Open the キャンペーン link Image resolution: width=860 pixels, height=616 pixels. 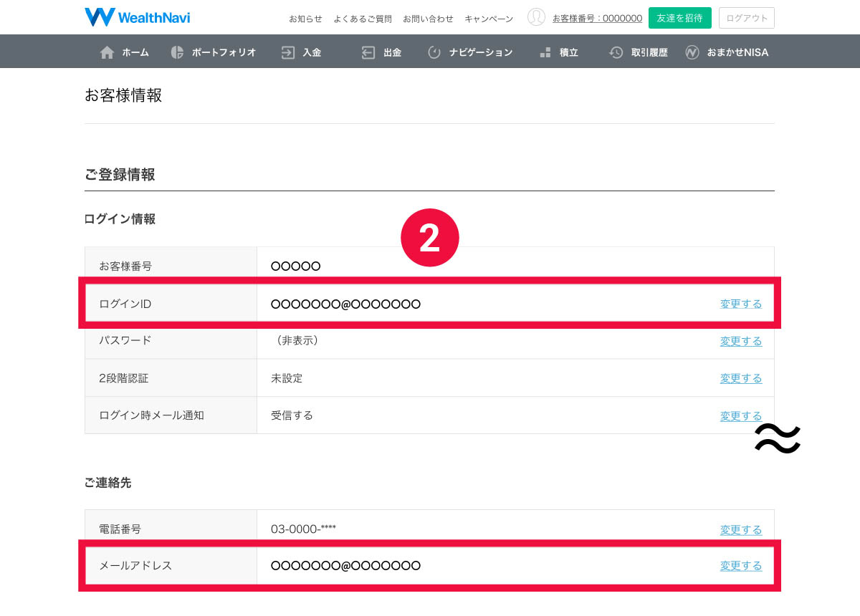click(489, 19)
